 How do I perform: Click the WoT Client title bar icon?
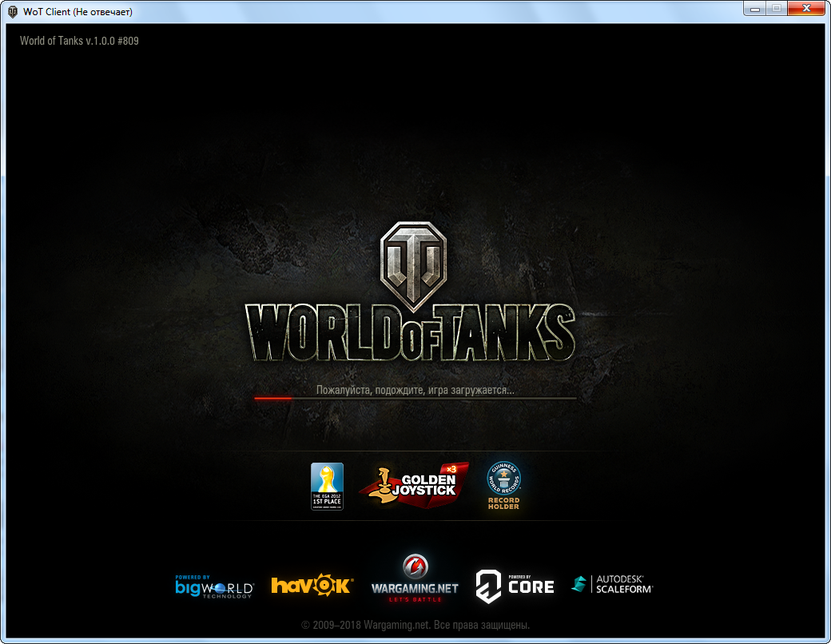coord(13,12)
